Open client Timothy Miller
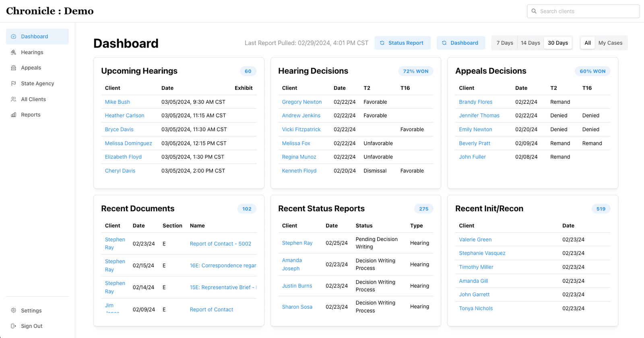644x338 pixels. point(476,267)
